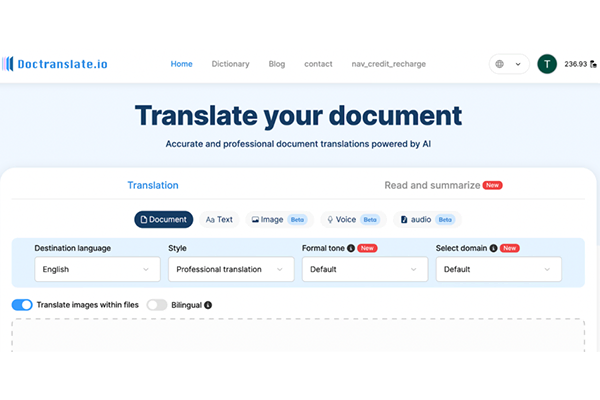This screenshot has width=600, height=400.
Task: Select the Text translation mode
Action: coord(219,219)
